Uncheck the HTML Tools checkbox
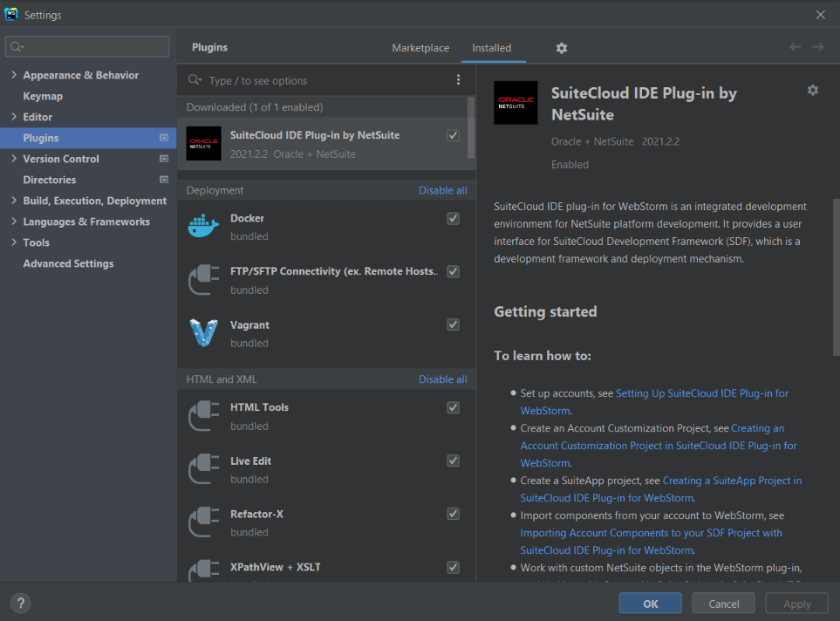 click(x=454, y=407)
